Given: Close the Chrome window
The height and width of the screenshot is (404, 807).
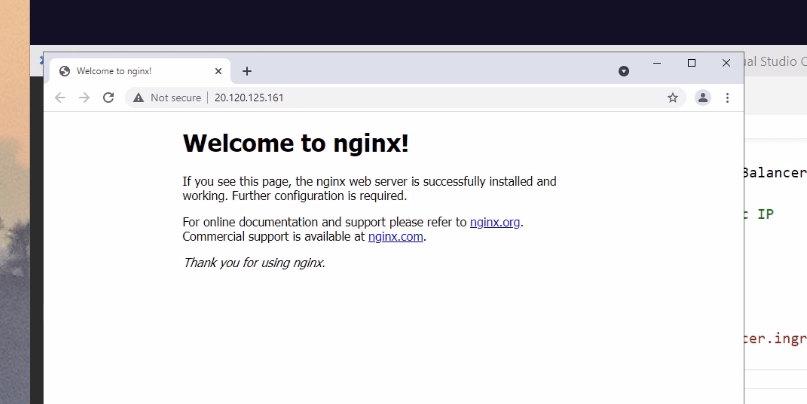Looking at the screenshot, I should tap(726, 63).
